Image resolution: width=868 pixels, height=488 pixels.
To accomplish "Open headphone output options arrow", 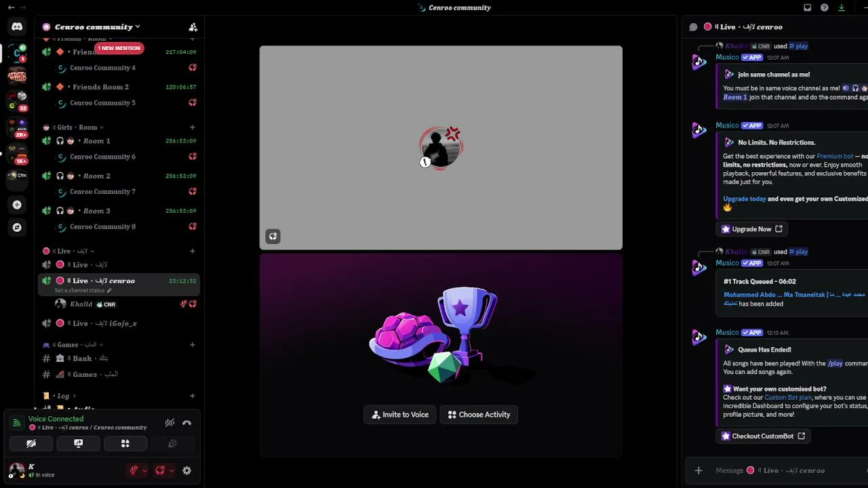I will [172, 470].
